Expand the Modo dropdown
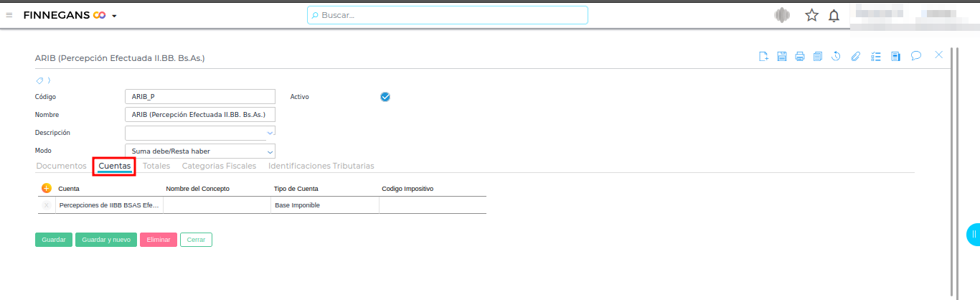 (x=270, y=151)
